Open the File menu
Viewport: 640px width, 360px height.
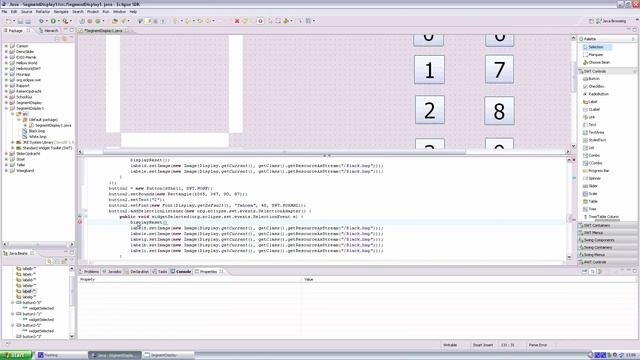4,12
